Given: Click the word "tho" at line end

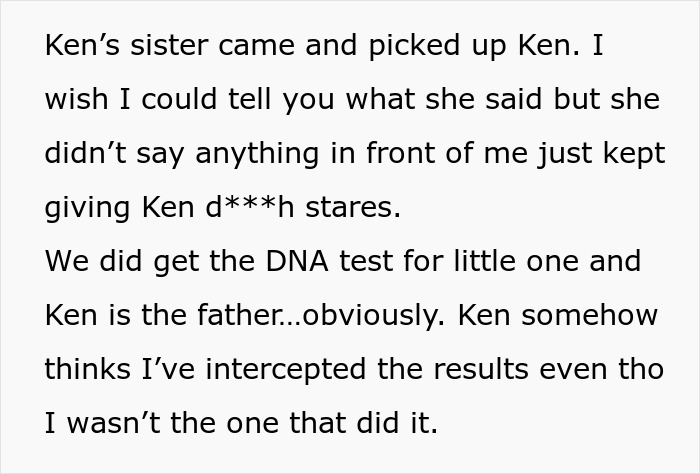Looking at the screenshot, I should [x=643, y=369].
